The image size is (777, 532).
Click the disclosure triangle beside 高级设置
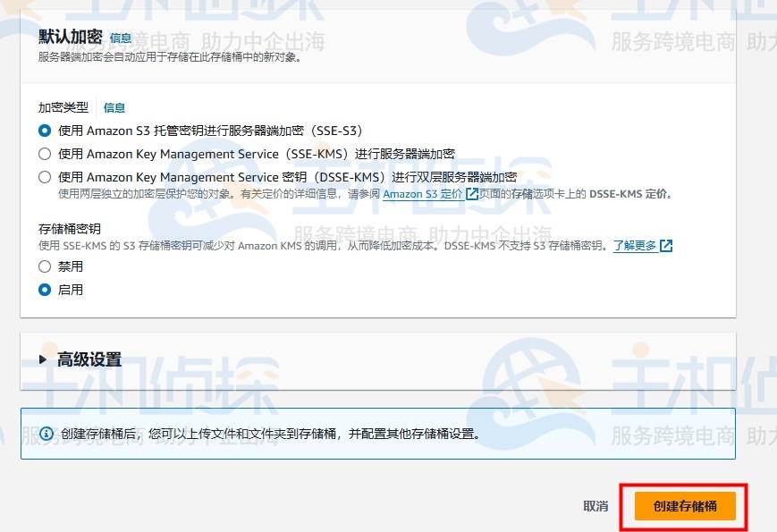(x=42, y=359)
